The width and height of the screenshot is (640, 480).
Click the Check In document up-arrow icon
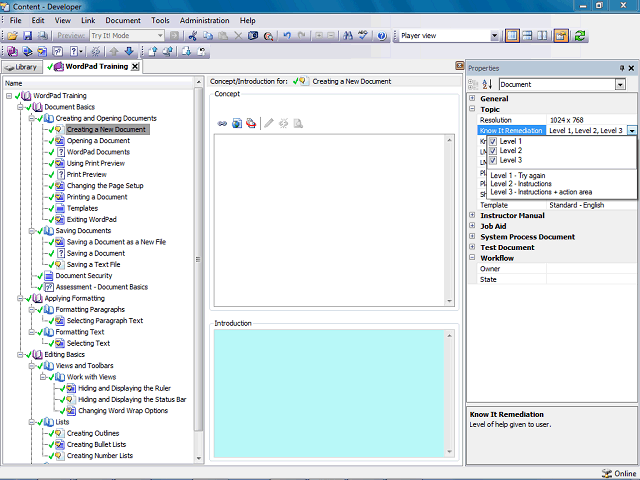[x=153, y=51]
